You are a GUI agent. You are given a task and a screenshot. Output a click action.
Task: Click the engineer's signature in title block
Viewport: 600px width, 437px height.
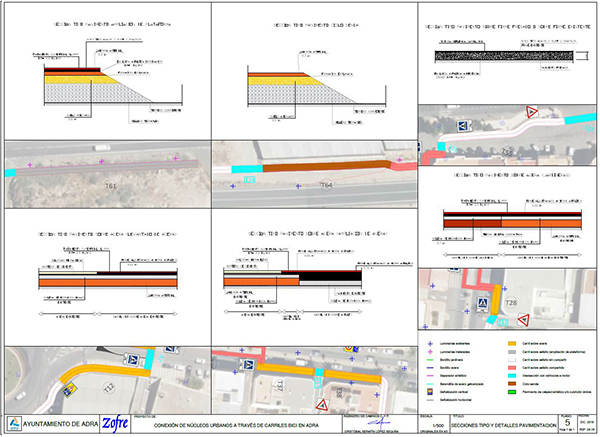click(x=379, y=423)
